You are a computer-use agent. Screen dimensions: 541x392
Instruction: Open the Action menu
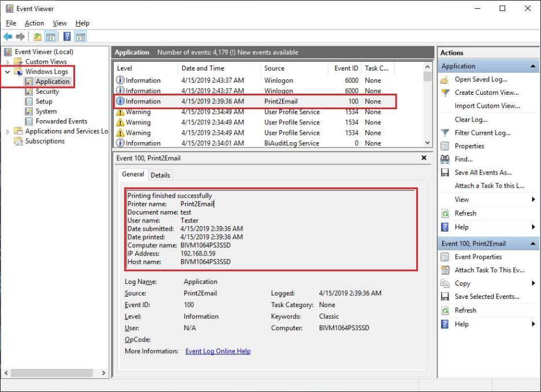[35, 23]
